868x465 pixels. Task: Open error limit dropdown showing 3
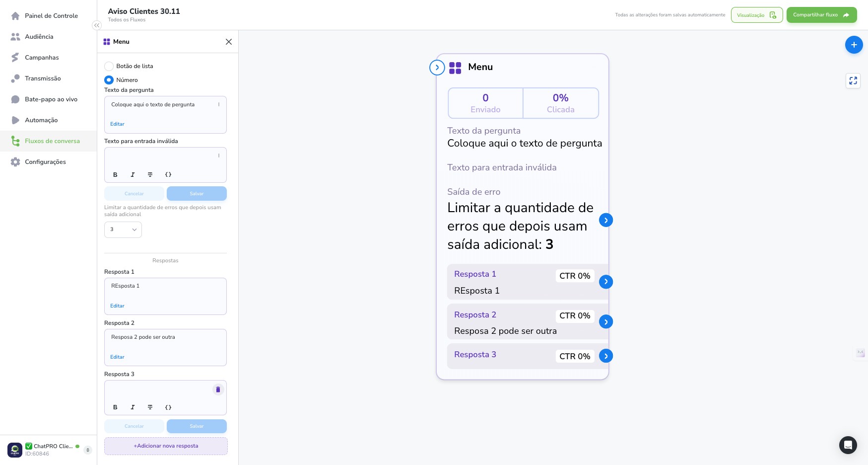coord(123,230)
